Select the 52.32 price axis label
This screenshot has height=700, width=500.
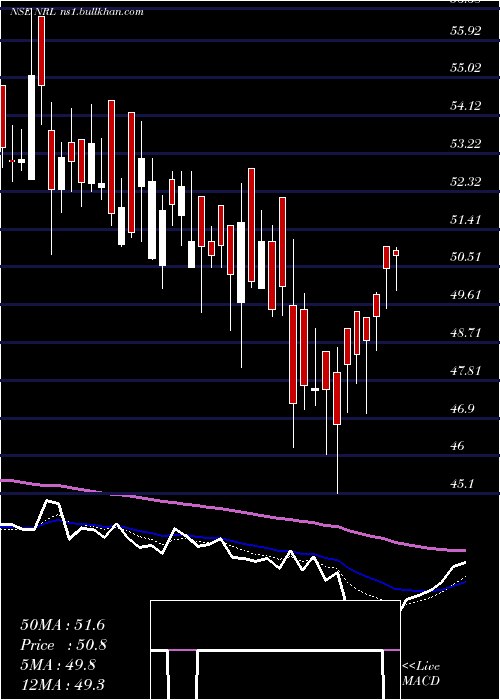coord(466,181)
